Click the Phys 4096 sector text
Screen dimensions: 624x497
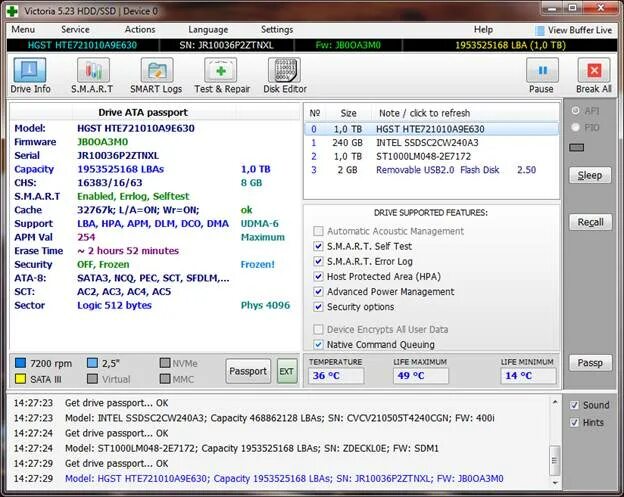pyautogui.click(x=265, y=305)
